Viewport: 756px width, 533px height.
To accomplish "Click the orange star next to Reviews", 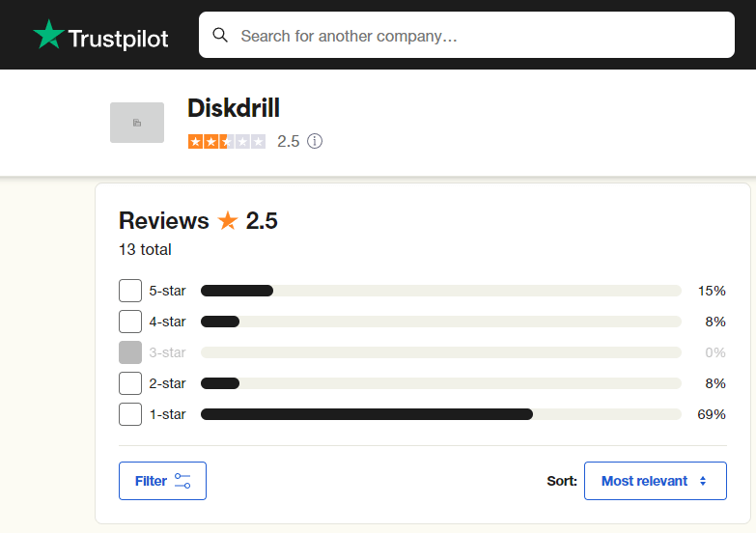I will [228, 220].
